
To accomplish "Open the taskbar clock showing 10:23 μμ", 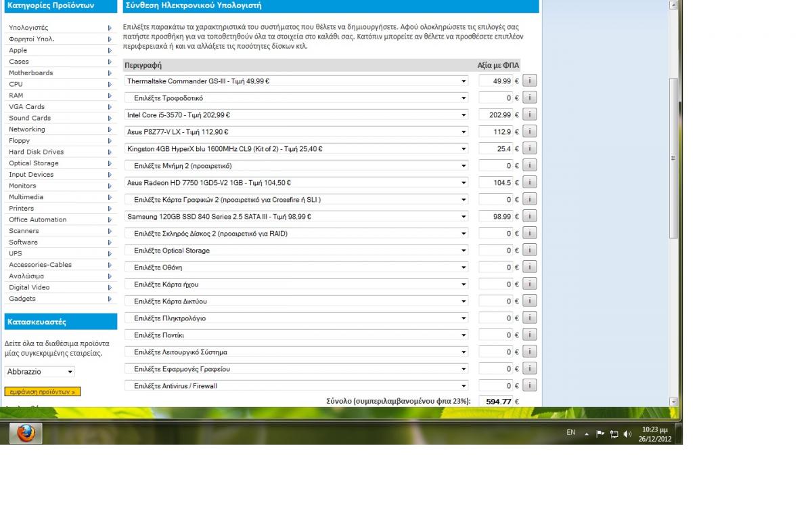I will point(654,434).
